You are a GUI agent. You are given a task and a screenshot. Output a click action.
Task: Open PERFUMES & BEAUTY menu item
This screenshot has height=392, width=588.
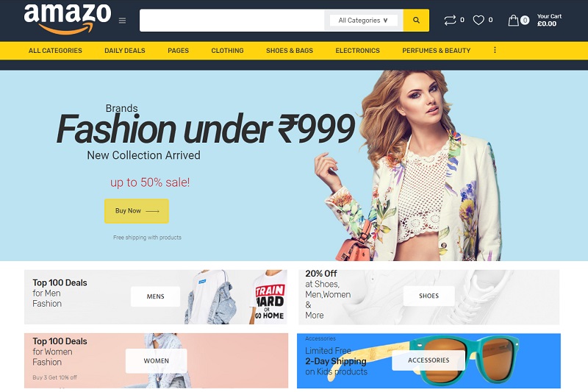coord(436,51)
